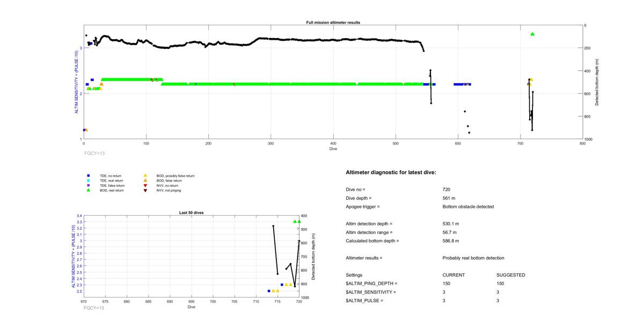Click the dark red 'NVV, not pinging' legend marker
This screenshot has height=334, width=644.
(x=145, y=190)
